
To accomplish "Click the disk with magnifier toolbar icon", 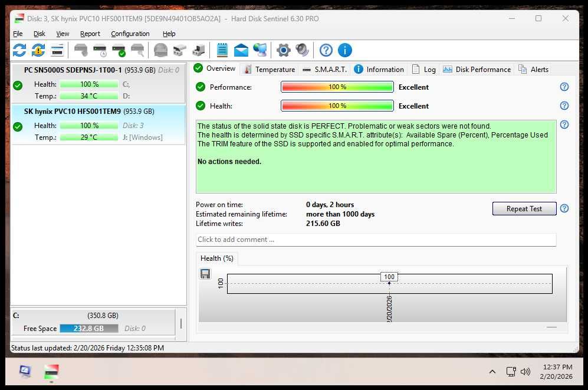I will coord(137,50).
